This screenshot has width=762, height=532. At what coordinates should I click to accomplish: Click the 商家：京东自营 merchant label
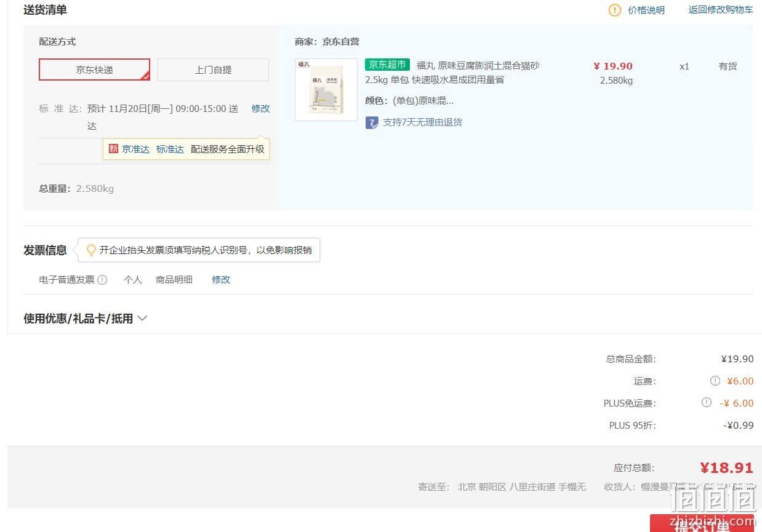(x=327, y=42)
